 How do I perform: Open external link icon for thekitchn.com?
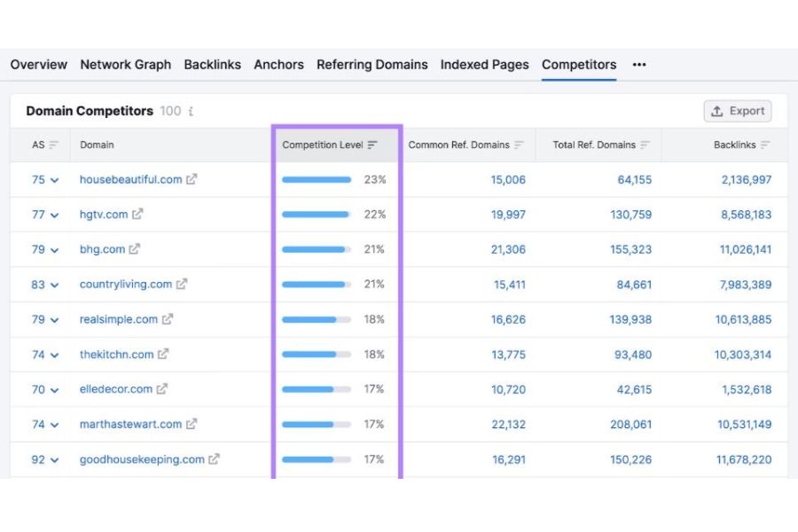click(x=163, y=354)
